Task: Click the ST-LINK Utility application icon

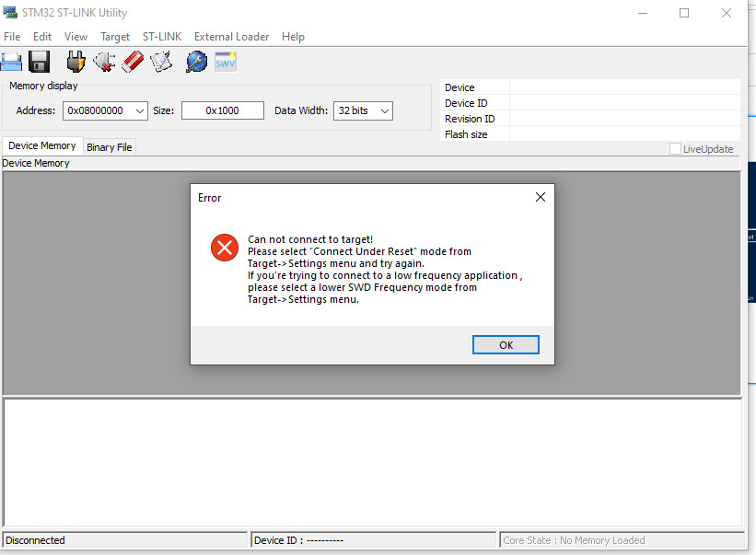Action: tap(10, 12)
